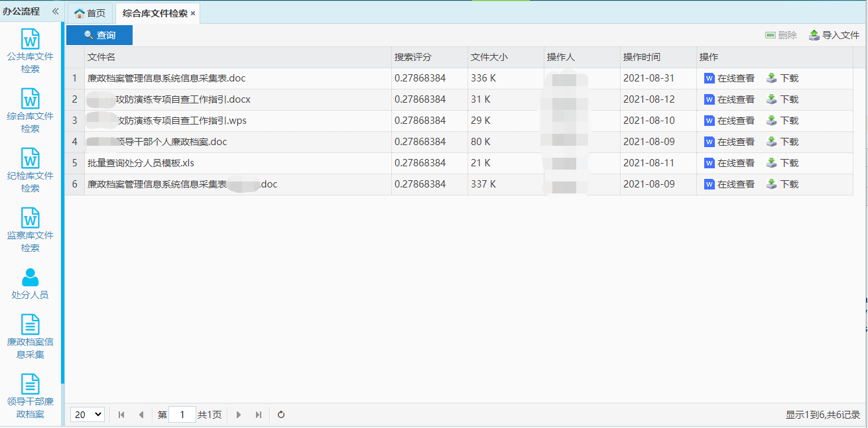
Task: Open 公共库文件检索 in the sidebar
Action: coord(31,40)
